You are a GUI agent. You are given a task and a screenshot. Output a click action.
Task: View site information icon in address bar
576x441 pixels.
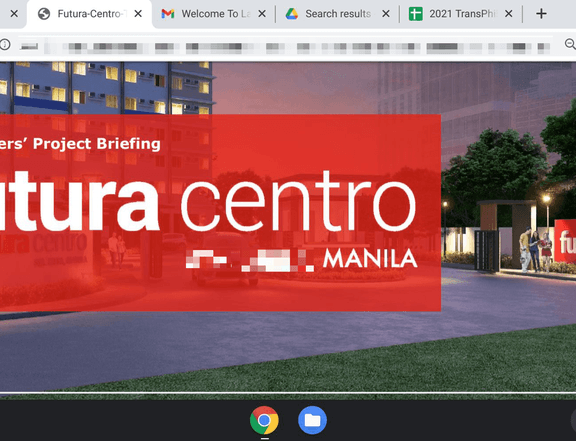(4, 44)
